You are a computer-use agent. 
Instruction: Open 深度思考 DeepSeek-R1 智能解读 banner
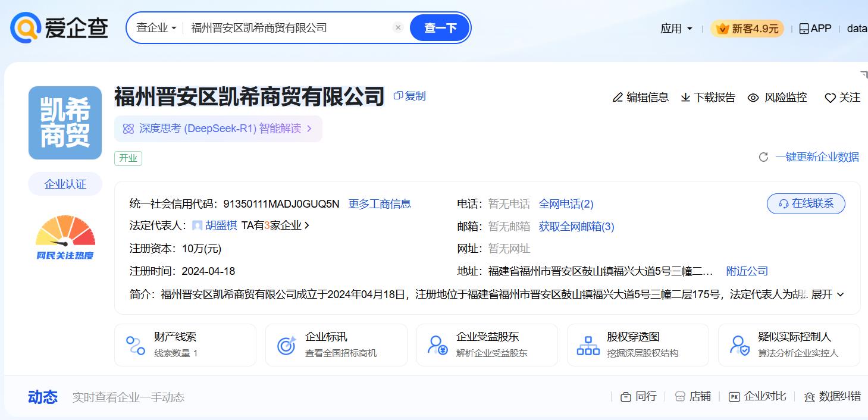pyautogui.click(x=218, y=128)
